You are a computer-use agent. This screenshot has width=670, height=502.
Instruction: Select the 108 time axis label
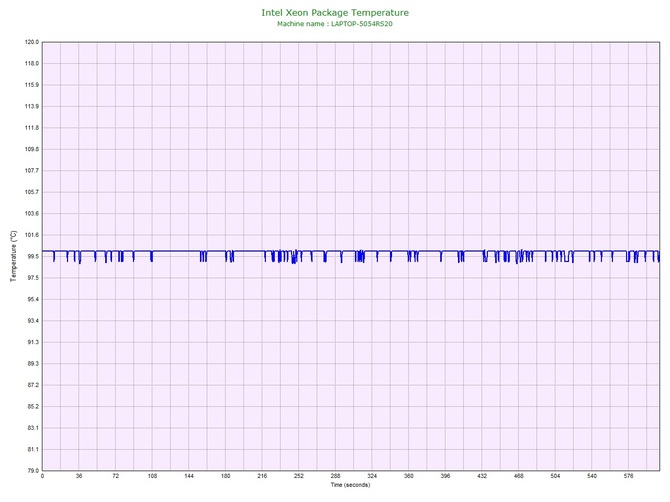[x=152, y=476]
